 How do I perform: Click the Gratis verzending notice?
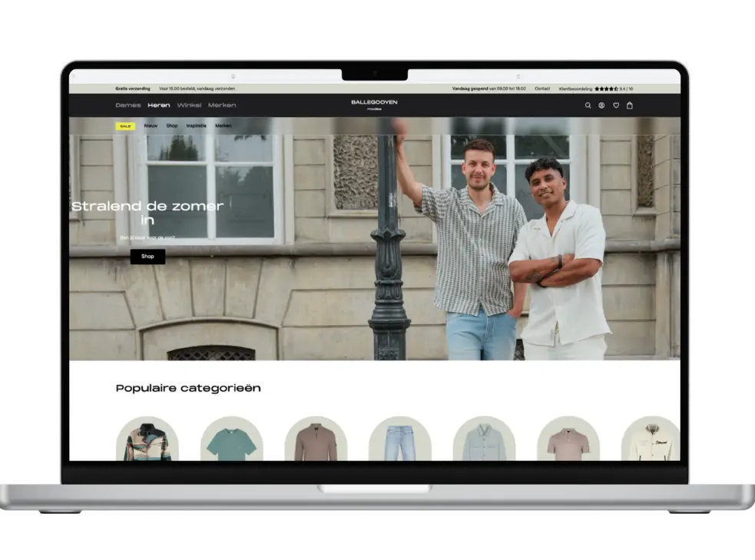(133, 88)
